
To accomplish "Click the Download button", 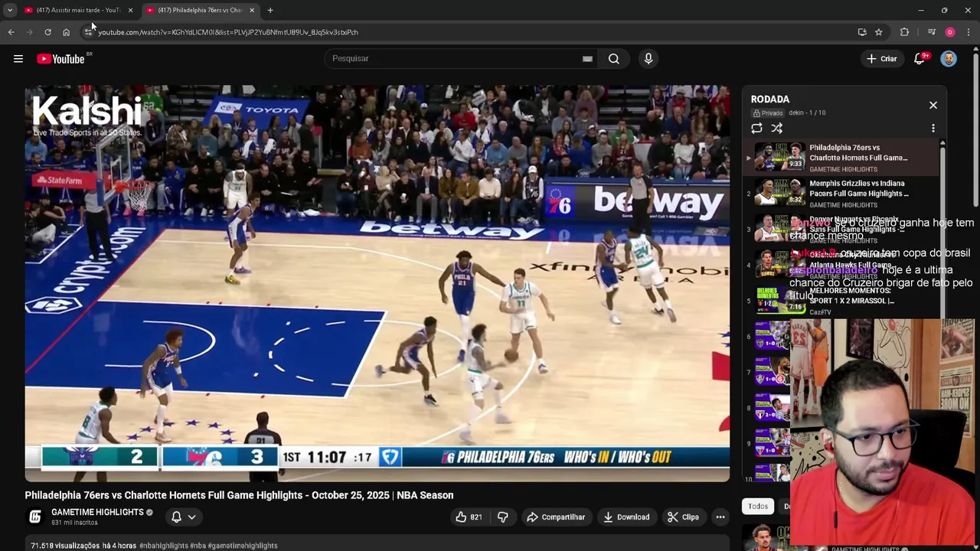I will (x=626, y=517).
